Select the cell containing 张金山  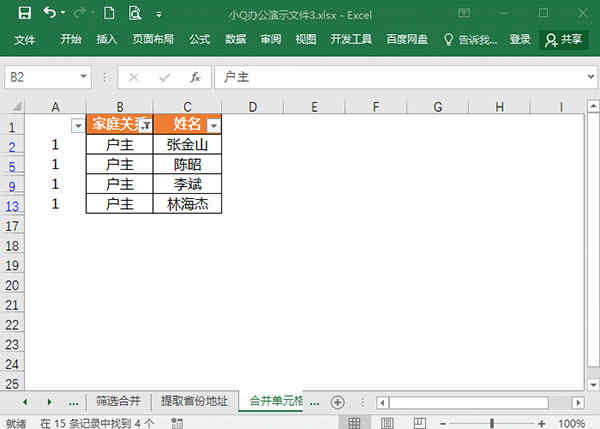click(x=188, y=145)
